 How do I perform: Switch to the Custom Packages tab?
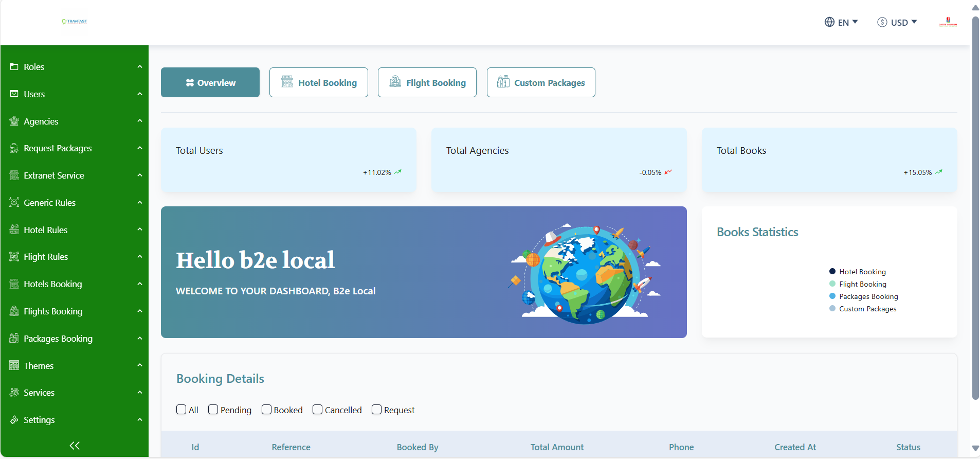541,82
